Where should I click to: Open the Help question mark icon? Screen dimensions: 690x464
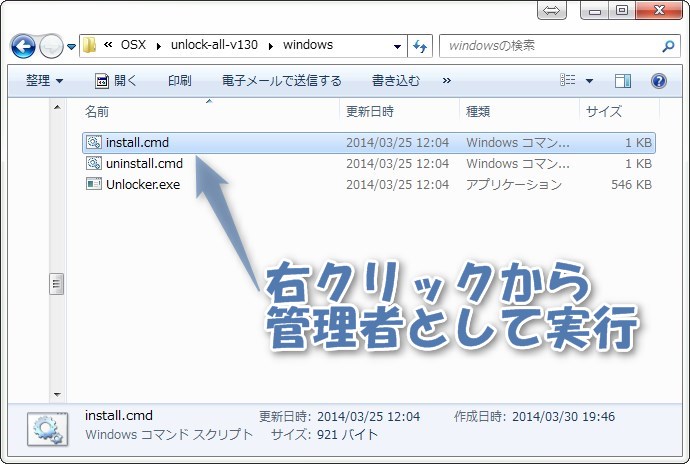[658, 81]
